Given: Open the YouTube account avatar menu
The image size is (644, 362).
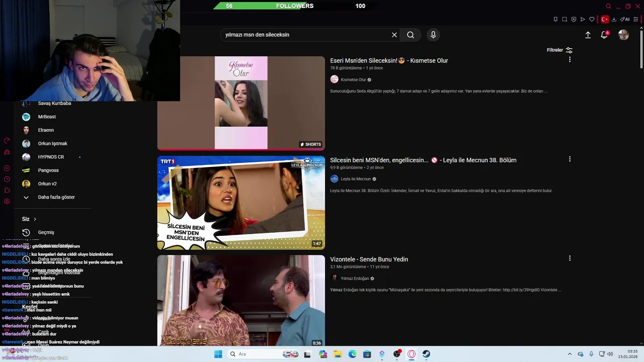Looking at the screenshot, I should pos(623,35).
